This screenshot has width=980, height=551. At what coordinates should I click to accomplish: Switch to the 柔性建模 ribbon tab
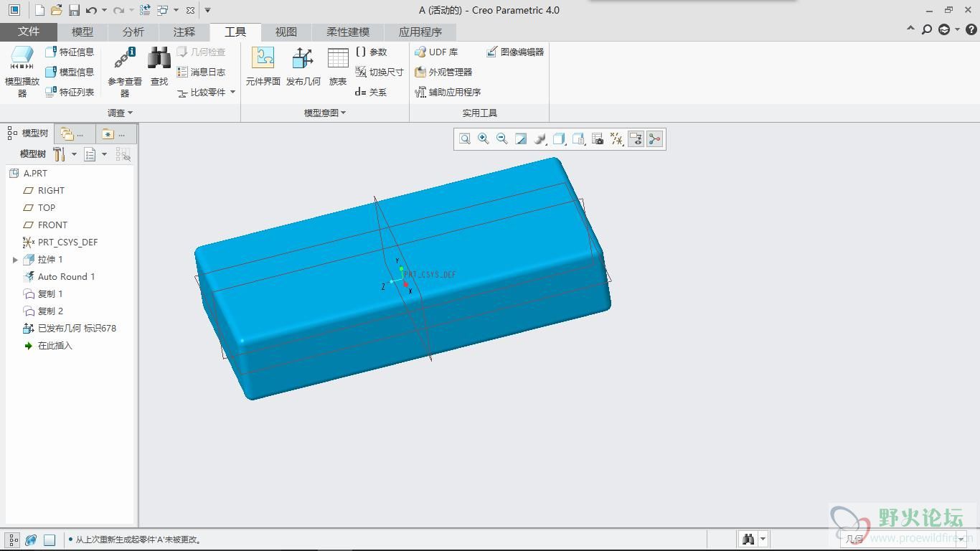[x=348, y=32]
